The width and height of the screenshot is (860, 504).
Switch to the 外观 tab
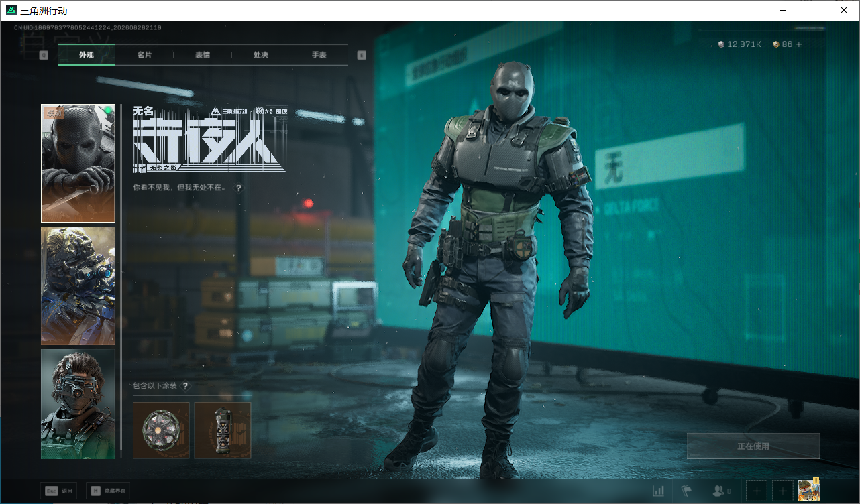pos(87,55)
